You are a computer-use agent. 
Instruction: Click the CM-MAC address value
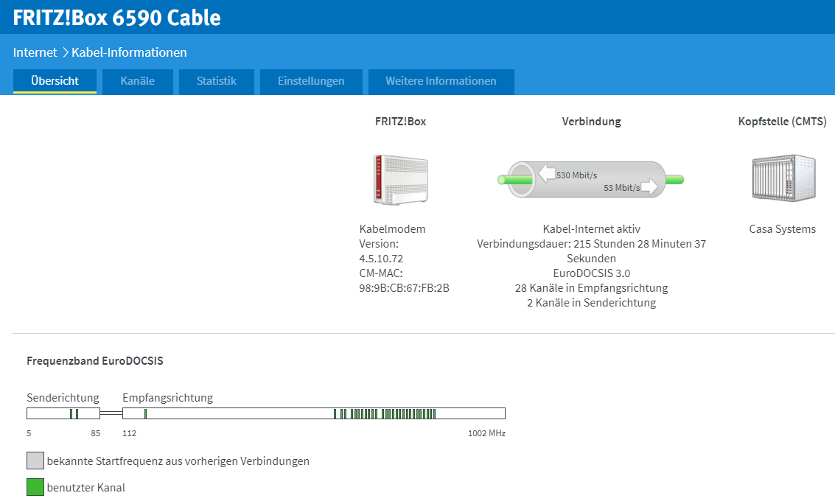point(404,288)
